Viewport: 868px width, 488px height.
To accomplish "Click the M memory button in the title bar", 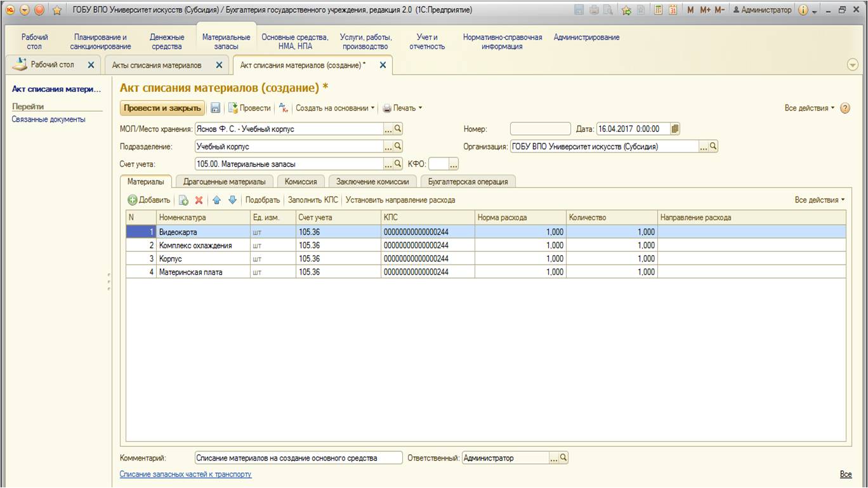I will pyautogui.click(x=691, y=10).
